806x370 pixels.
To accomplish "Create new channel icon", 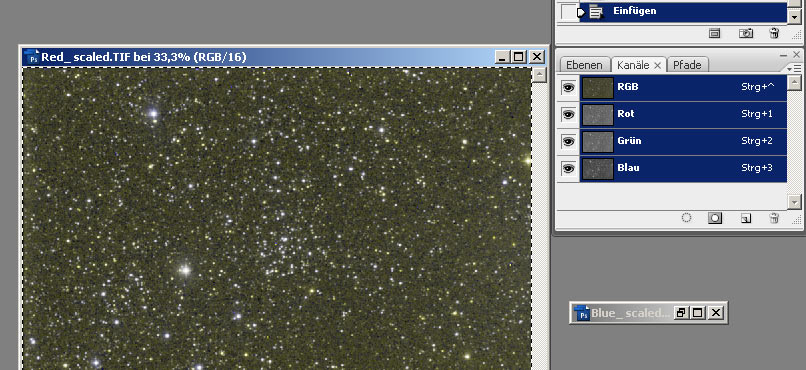I will (x=745, y=218).
